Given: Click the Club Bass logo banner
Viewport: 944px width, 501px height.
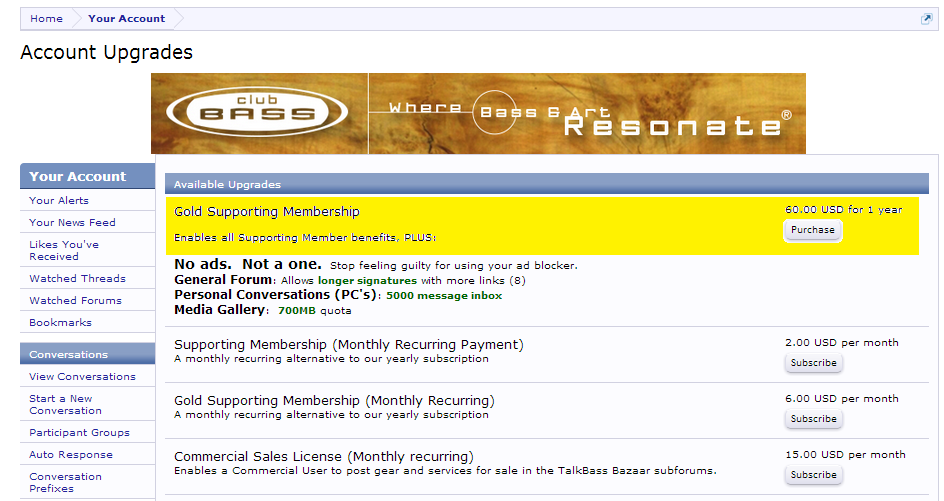Looking at the screenshot, I should click(478, 113).
